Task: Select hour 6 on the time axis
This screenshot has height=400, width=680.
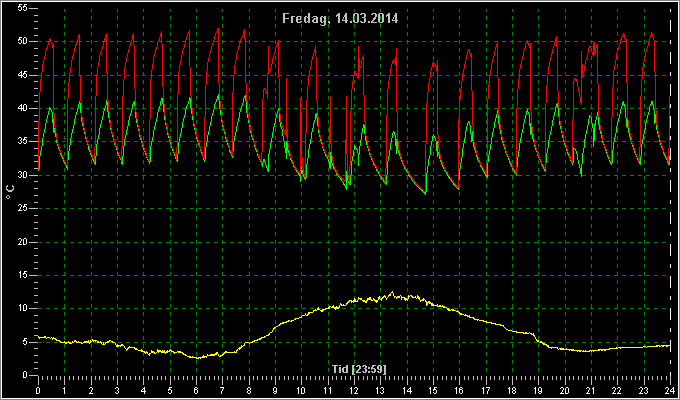Action: (196, 390)
